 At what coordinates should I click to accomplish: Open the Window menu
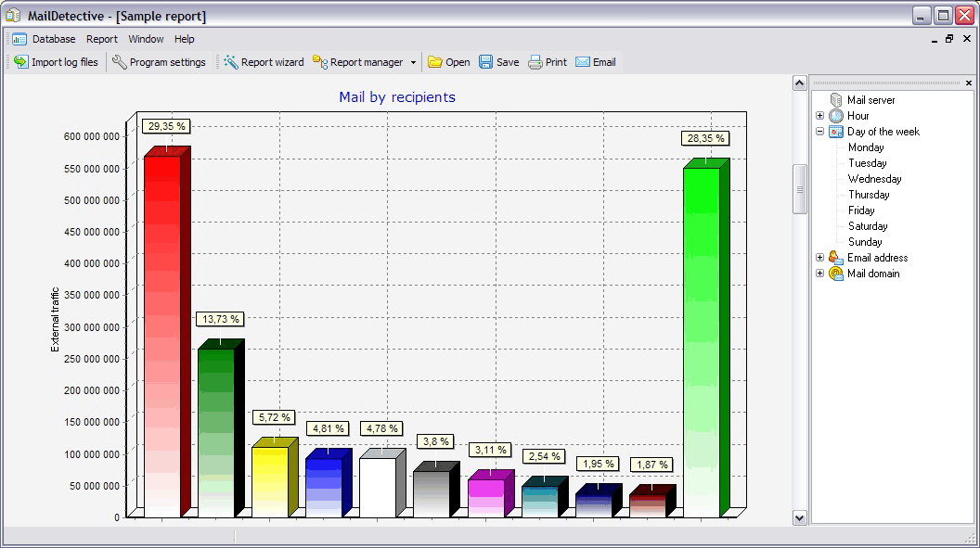[146, 39]
